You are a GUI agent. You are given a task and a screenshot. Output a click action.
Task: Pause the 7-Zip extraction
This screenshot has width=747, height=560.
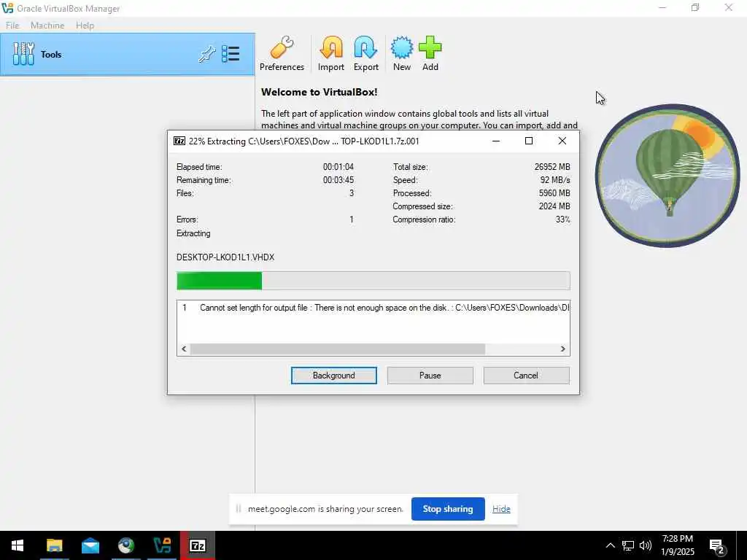click(430, 376)
